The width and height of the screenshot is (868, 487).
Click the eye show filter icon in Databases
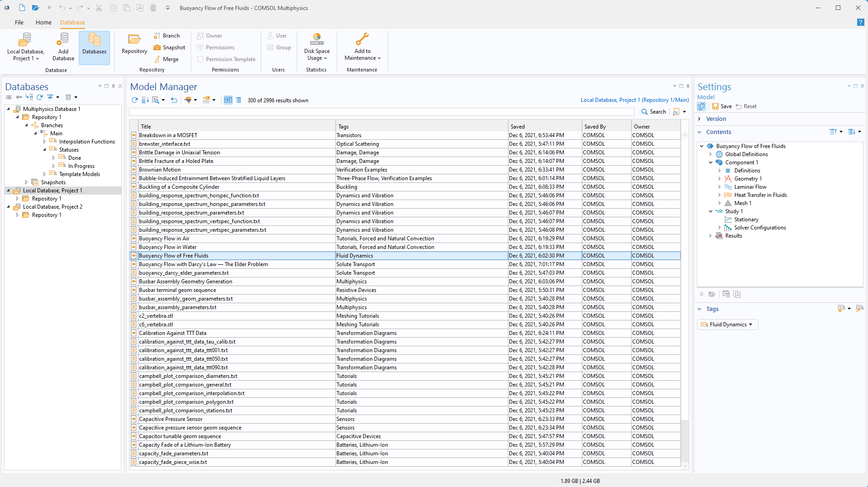pyautogui.click(x=50, y=97)
